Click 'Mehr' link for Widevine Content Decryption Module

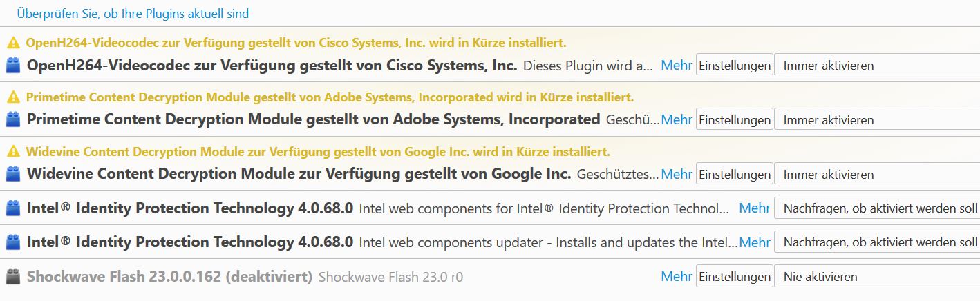(x=677, y=174)
